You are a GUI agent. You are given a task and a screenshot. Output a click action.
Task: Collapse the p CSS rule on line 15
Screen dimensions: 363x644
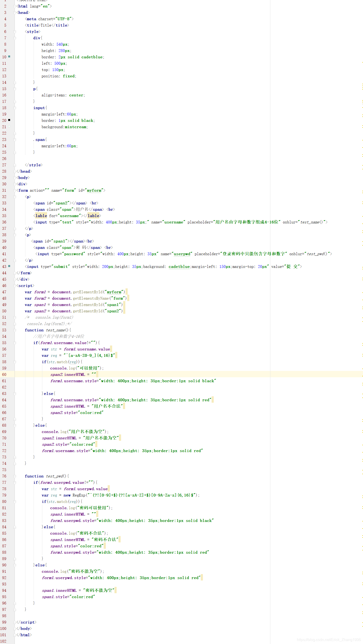[x=15, y=89]
